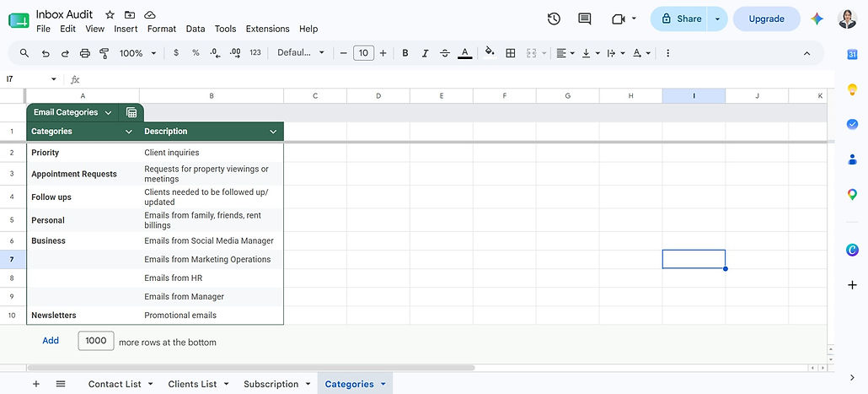868x394 pixels.
Task: Open the Gemini assistant sparkle icon
Action: tap(817, 19)
